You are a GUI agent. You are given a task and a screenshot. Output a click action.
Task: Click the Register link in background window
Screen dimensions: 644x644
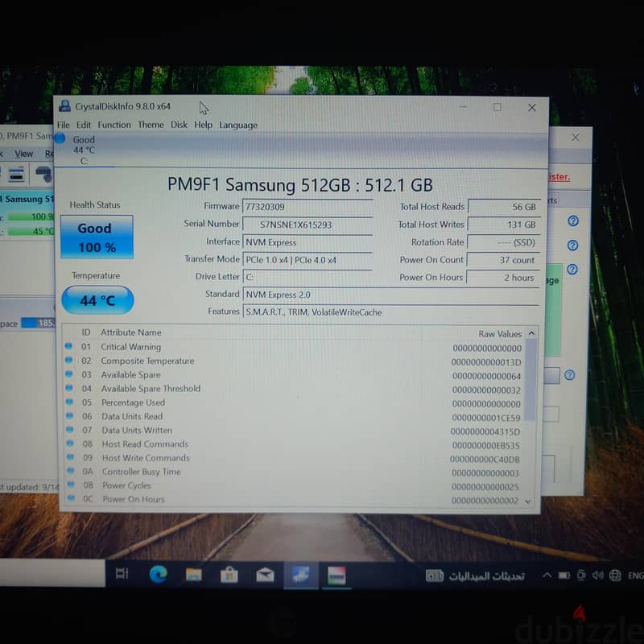click(x=559, y=177)
